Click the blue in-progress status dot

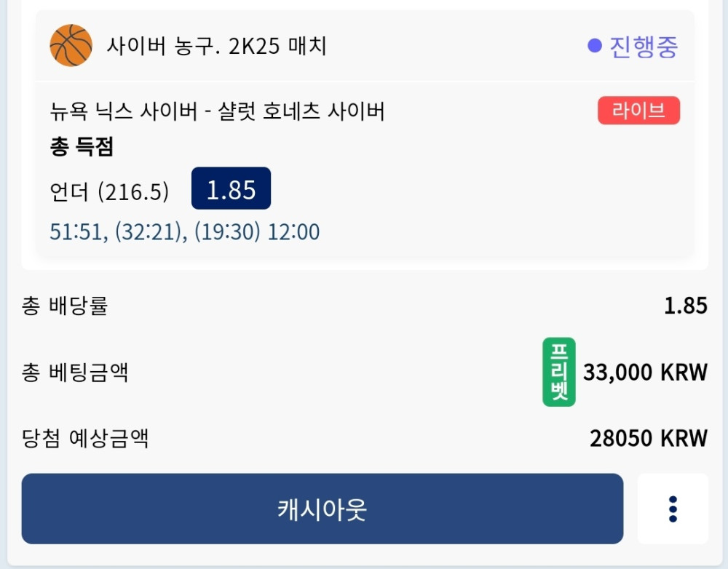(595, 47)
